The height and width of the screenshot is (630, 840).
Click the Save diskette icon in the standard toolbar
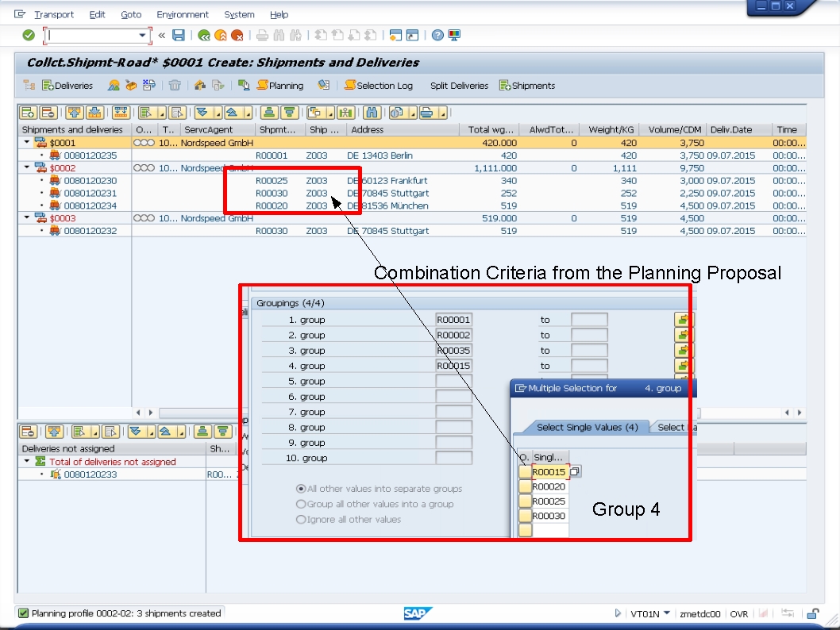[178, 35]
